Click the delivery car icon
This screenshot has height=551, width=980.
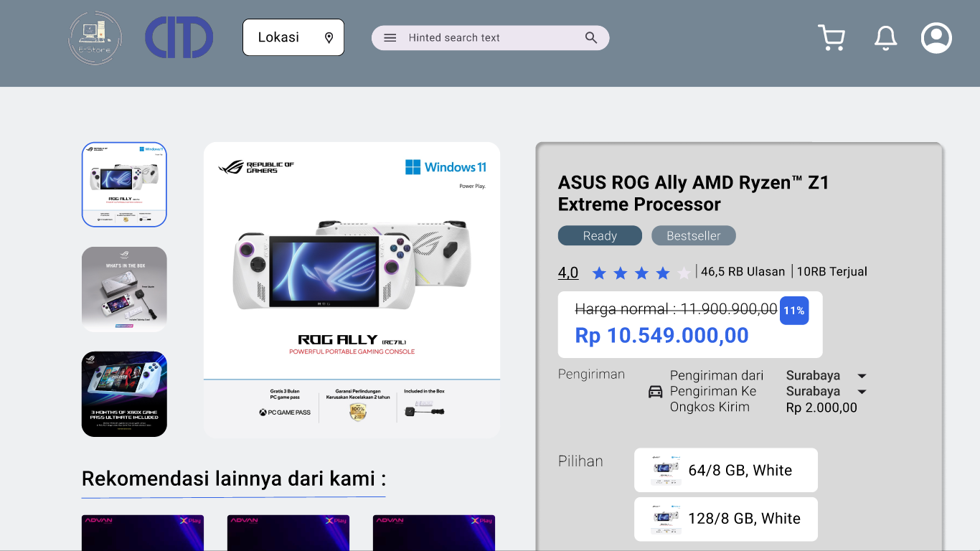(656, 392)
